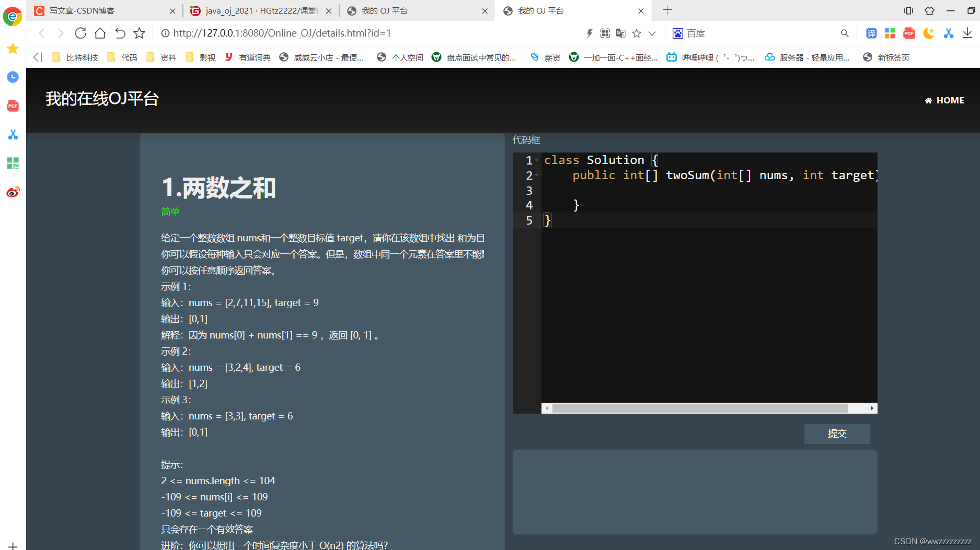
Task: Open the QR/grid apps icon in address bar
Action: (x=605, y=33)
